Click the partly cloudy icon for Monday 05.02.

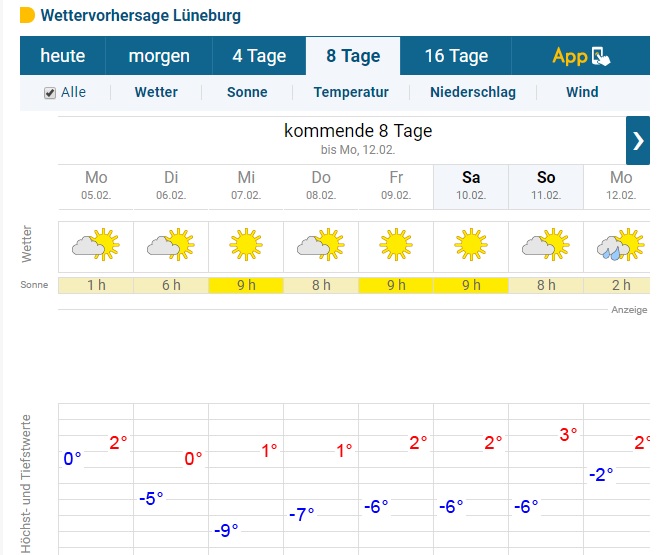[x=96, y=245]
